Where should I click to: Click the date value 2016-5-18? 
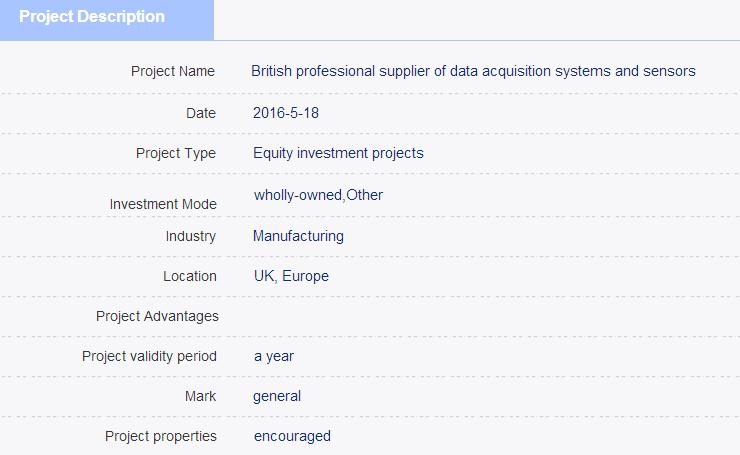tap(286, 113)
